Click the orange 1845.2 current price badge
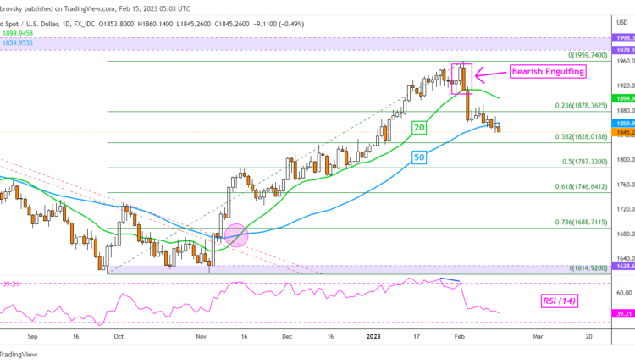 623,131
